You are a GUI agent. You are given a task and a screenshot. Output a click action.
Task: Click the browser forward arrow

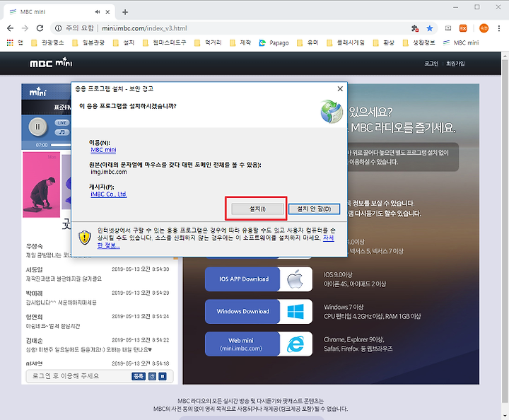pos(25,28)
